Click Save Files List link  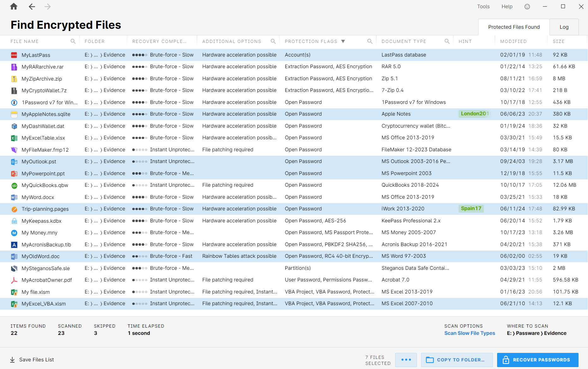[x=37, y=360]
